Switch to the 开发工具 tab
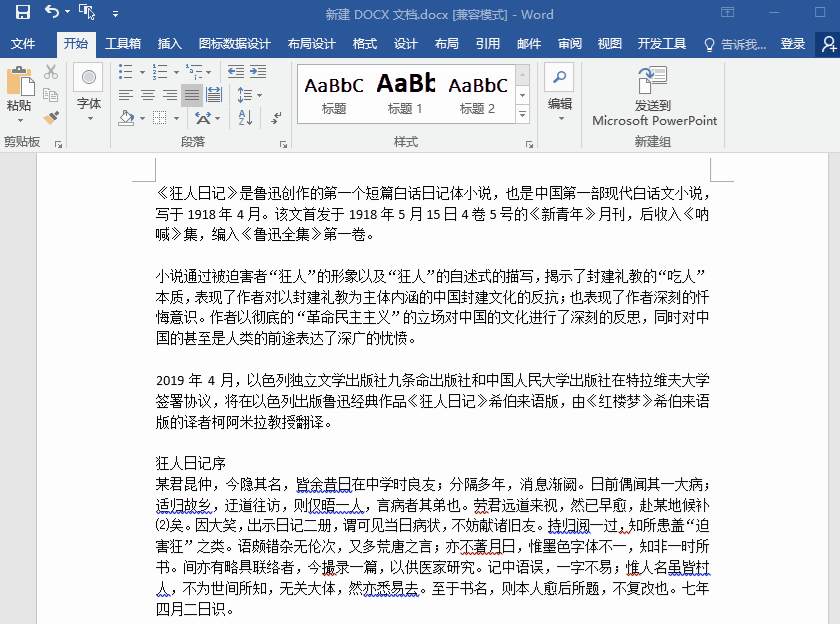840x624 pixels. click(662, 44)
